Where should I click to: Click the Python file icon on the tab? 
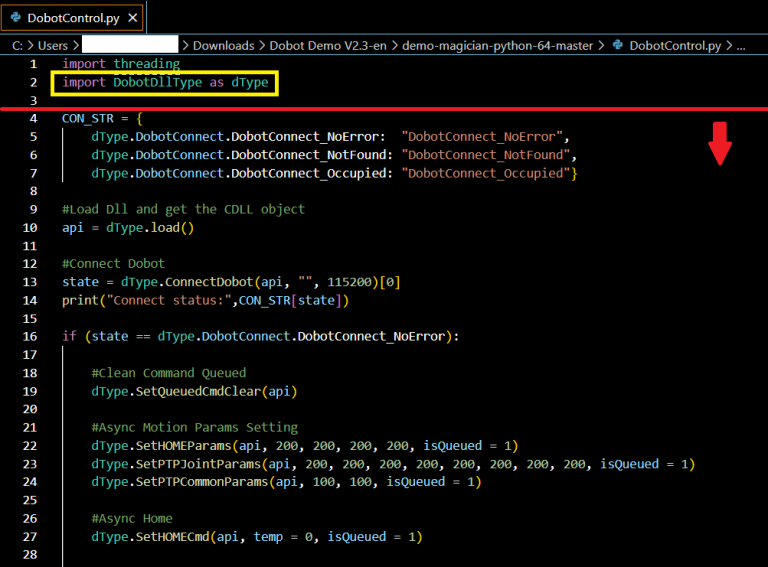(15, 18)
